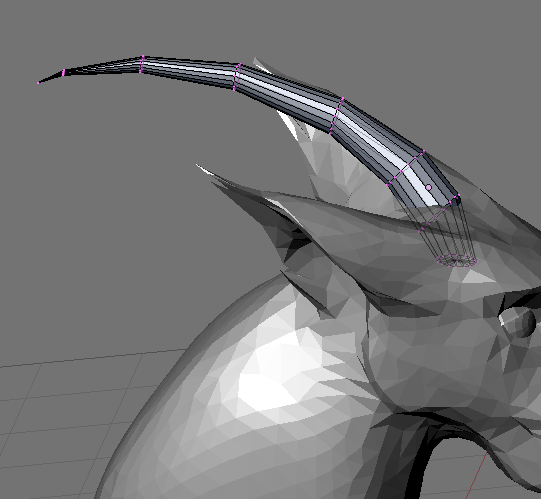Click the small edge loop nearest the horn tip
The image size is (541, 499).
[x=64, y=73]
